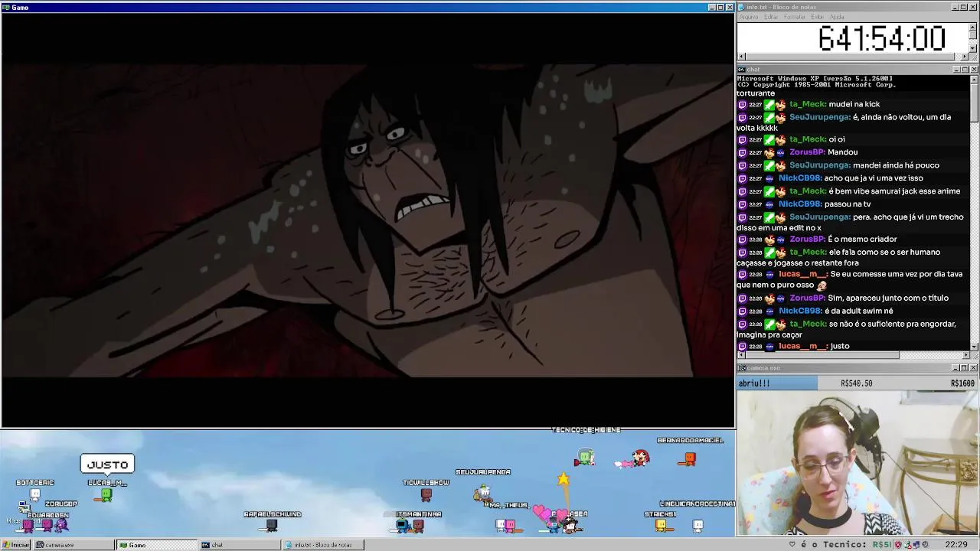Close the camera.exe window
Image resolution: width=980 pixels, height=551 pixels.
974,368
